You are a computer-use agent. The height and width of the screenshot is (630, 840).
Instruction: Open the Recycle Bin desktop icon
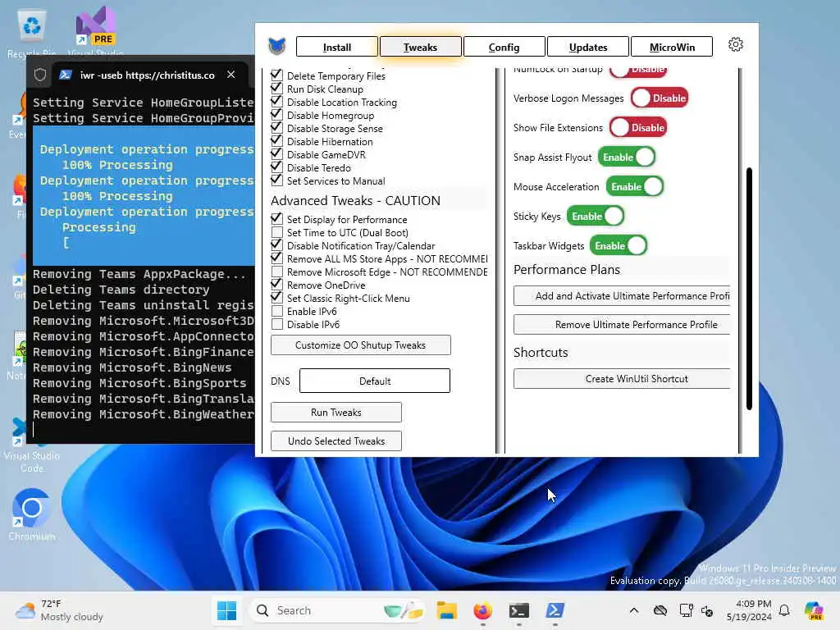[32, 31]
